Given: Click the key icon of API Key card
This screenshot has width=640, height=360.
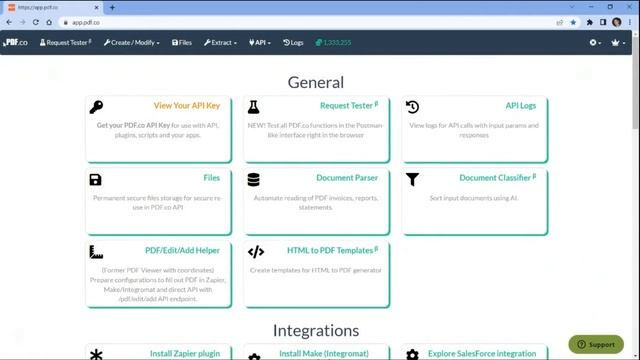Looking at the screenshot, I should (96, 107).
